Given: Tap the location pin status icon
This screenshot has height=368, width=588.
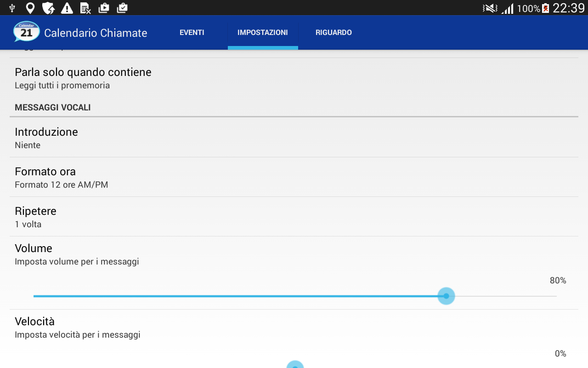Looking at the screenshot, I should point(30,8).
